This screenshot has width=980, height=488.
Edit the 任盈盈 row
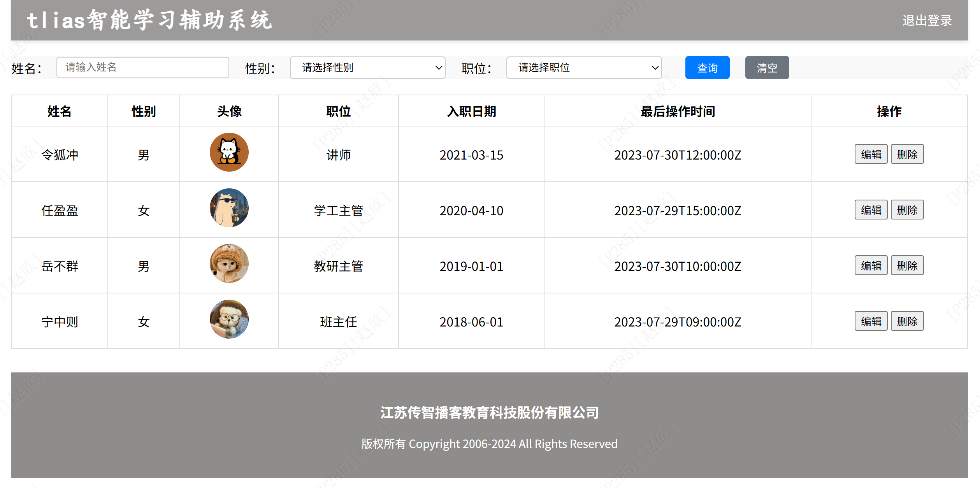tap(871, 210)
